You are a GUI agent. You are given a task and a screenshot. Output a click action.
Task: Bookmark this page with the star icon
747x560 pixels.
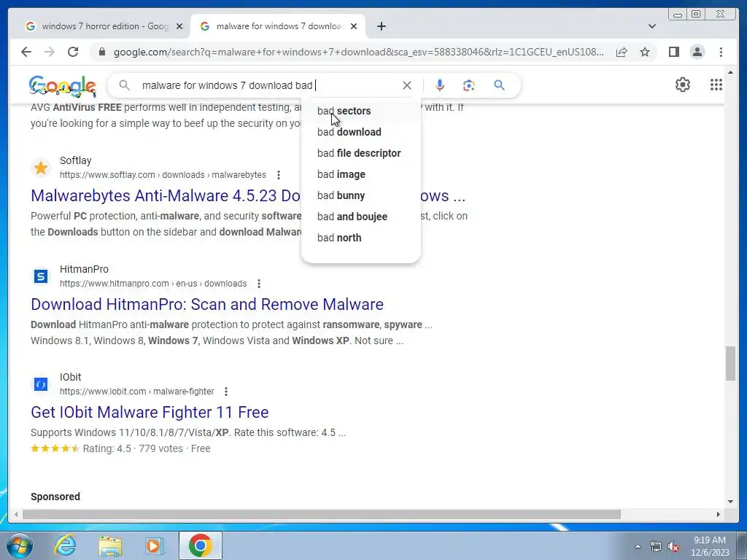click(645, 52)
